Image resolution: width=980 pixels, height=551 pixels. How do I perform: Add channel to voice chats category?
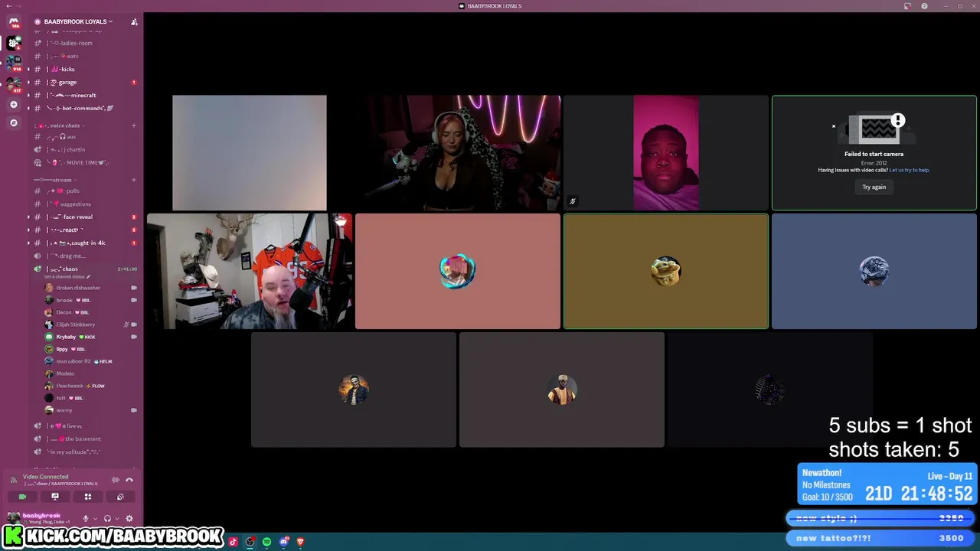[134, 126]
